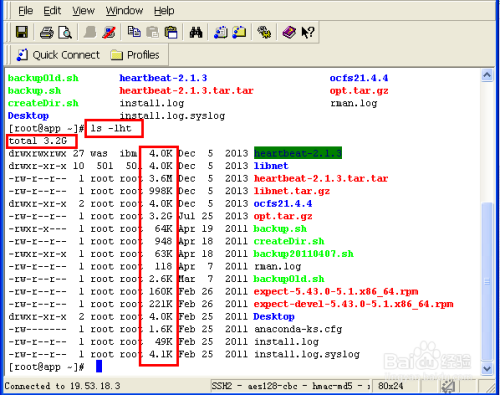
Task: Click the Disconnect icon with red slash
Action: [x=109, y=33]
